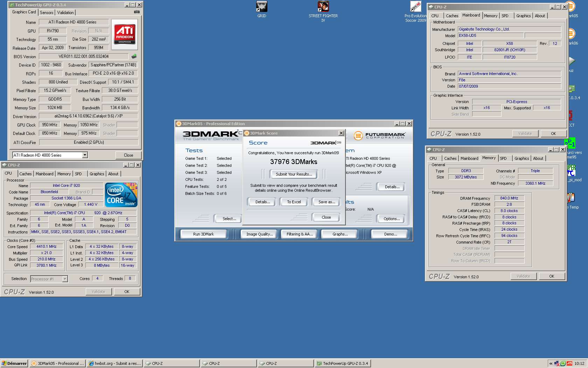Click the 37976 3DMarks score text
Viewport: 588px width, 368px height.
294,162
